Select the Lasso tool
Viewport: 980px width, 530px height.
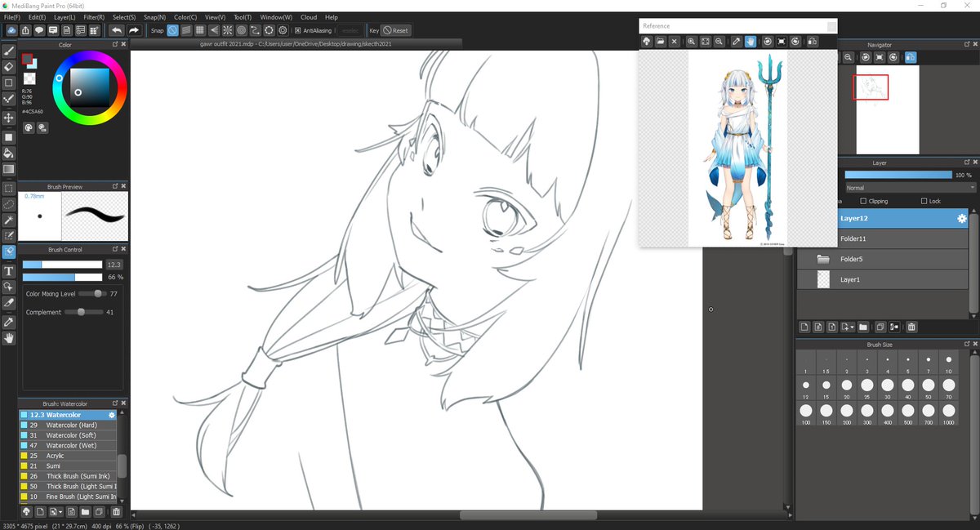[9, 203]
